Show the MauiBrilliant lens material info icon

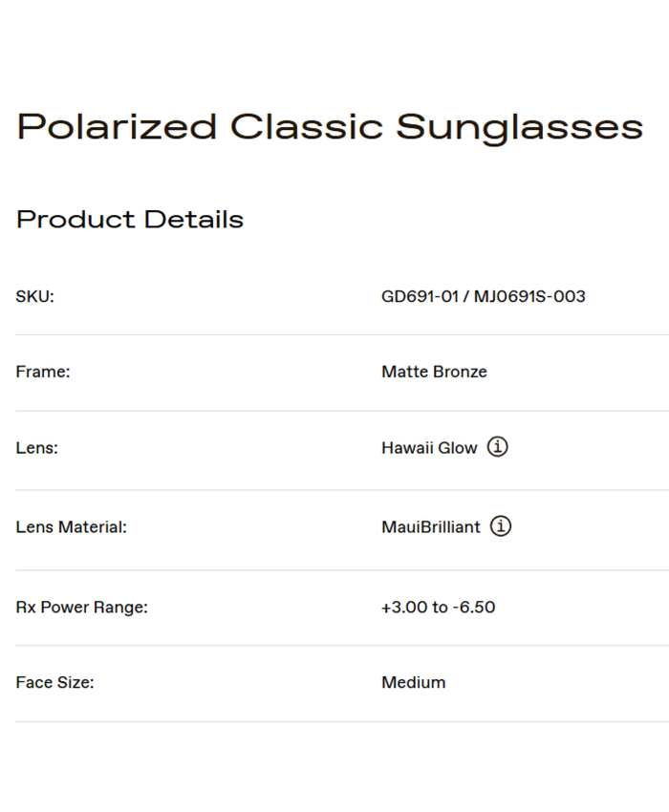coord(501,526)
